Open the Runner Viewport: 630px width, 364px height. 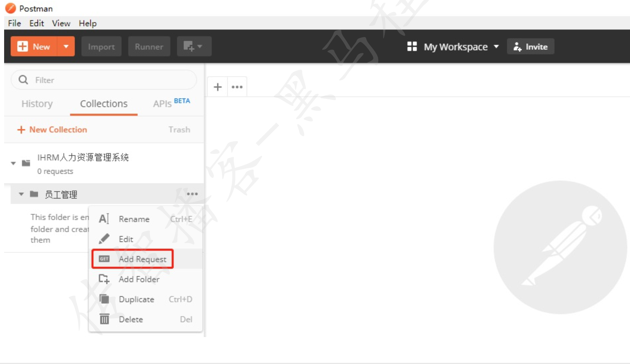[149, 46]
